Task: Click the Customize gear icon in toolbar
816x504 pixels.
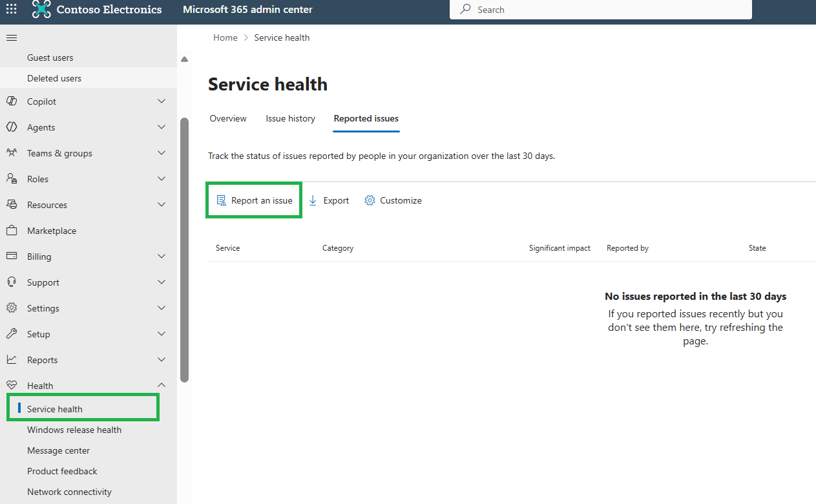Action: (x=370, y=200)
